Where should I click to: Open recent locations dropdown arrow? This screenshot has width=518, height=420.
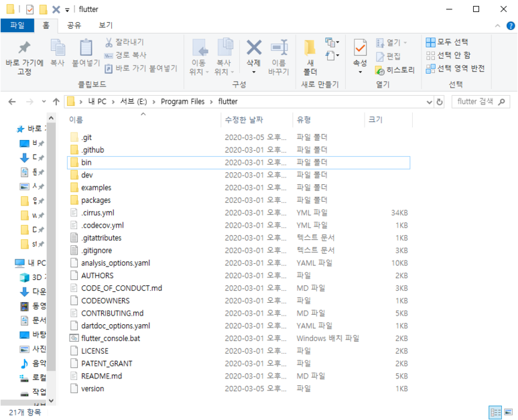click(44, 102)
